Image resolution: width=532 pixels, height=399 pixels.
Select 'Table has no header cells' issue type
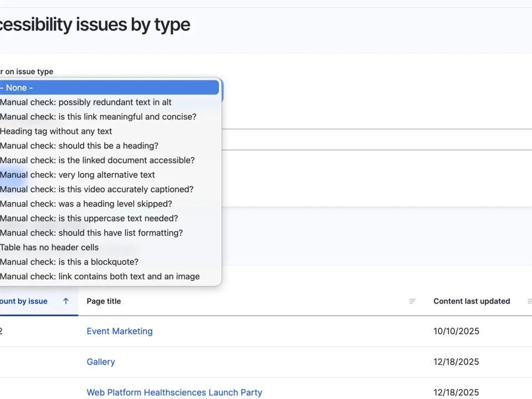pyautogui.click(x=49, y=247)
